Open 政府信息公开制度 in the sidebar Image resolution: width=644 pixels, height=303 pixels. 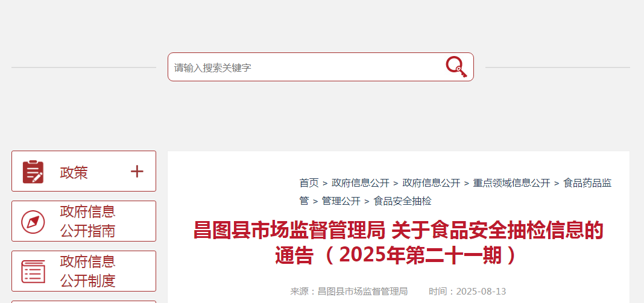(x=84, y=271)
